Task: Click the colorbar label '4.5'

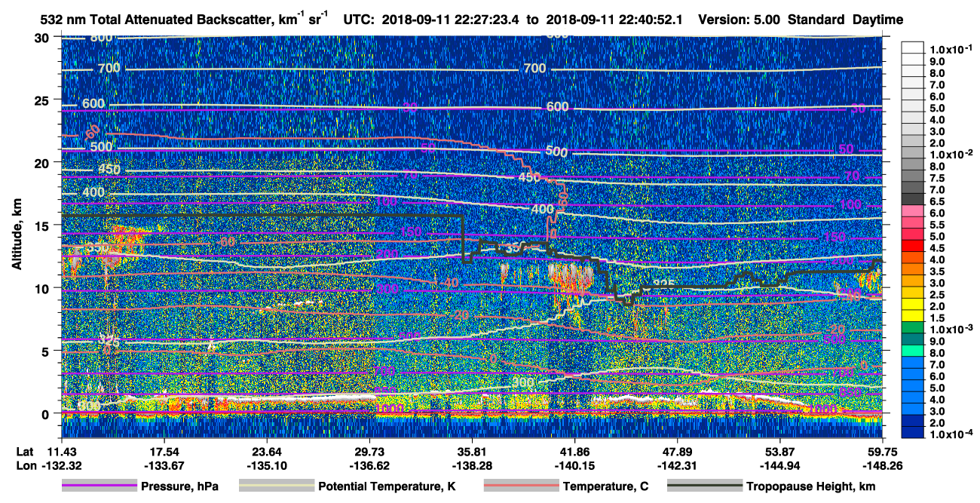Action: tap(937, 248)
